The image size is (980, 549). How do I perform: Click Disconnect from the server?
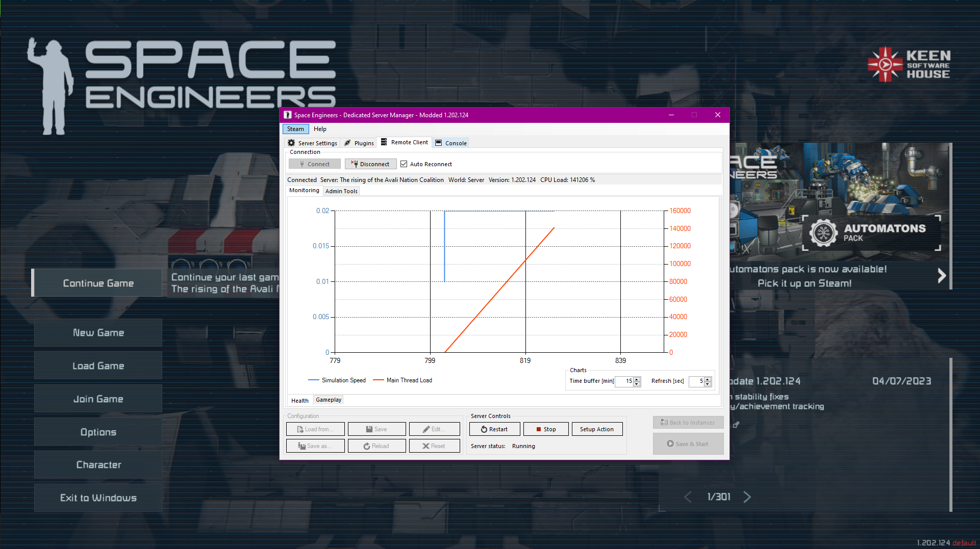(x=370, y=164)
